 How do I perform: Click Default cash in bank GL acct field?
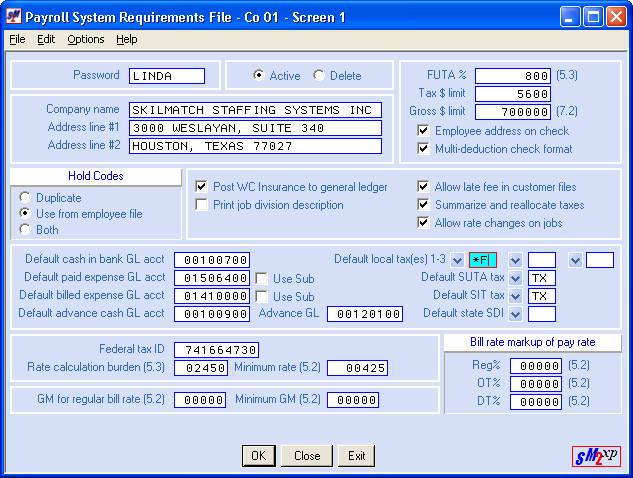point(212,260)
